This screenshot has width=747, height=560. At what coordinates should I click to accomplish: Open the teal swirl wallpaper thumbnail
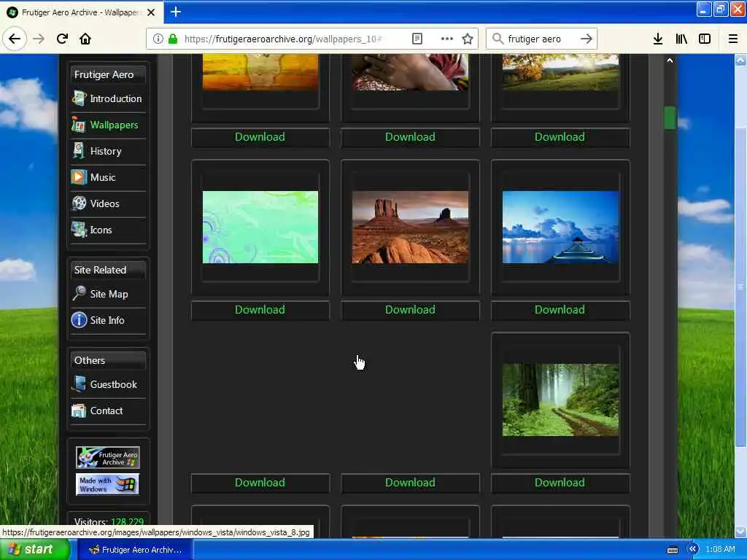click(x=260, y=227)
